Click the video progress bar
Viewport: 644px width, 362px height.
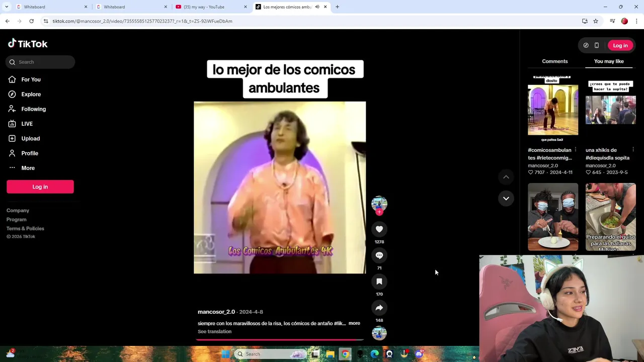coord(280,340)
